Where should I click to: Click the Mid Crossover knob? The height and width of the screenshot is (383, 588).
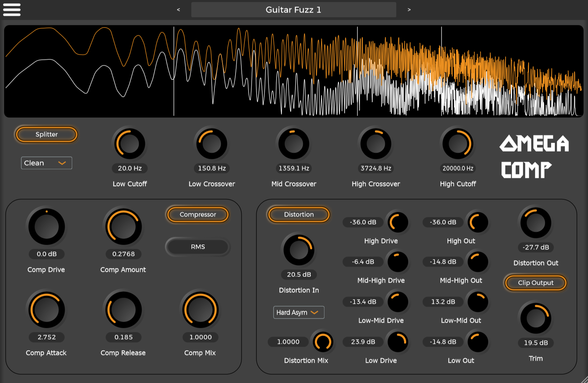point(294,144)
